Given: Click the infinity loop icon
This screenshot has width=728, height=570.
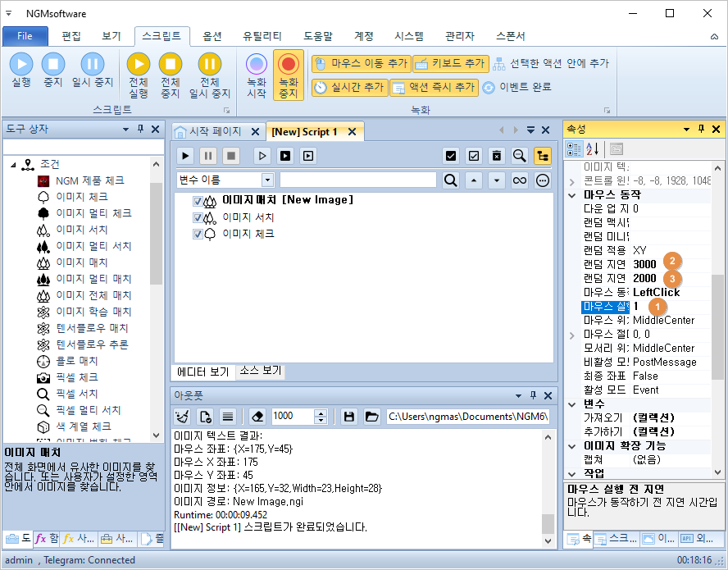Looking at the screenshot, I should click(520, 180).
